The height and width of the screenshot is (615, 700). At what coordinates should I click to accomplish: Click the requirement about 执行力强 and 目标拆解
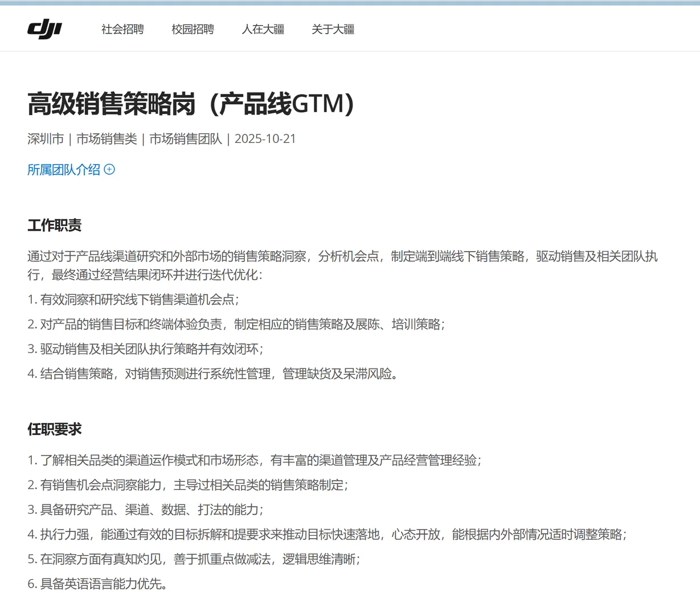pos(327,534)
